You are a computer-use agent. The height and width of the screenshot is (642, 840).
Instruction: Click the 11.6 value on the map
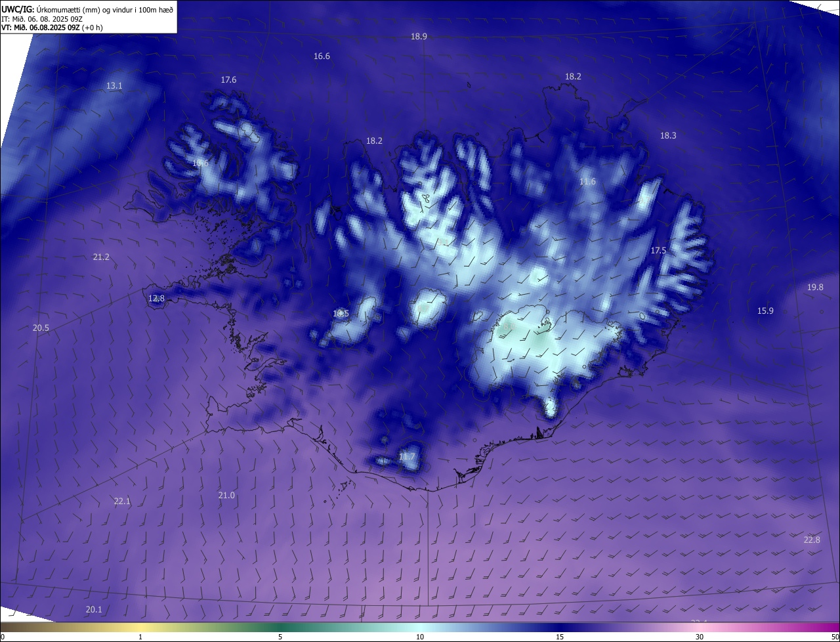click(x=587, y=182)
